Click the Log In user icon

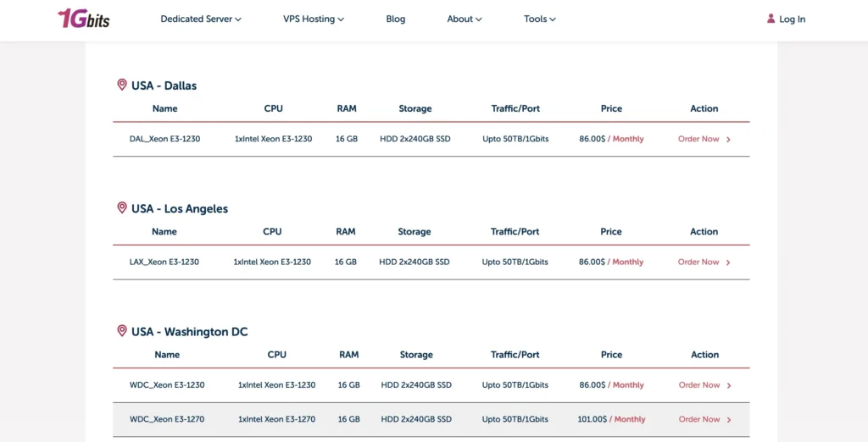[x=771, y=19]
